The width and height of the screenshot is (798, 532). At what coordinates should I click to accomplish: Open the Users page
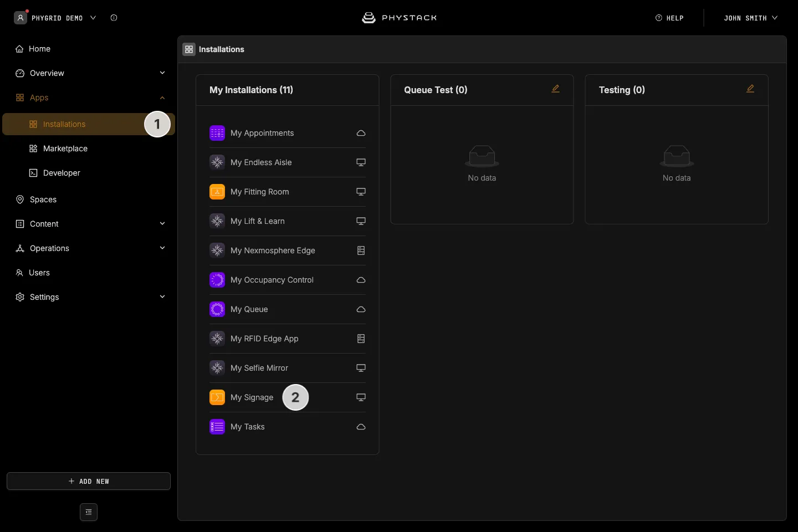click(89, 273)
